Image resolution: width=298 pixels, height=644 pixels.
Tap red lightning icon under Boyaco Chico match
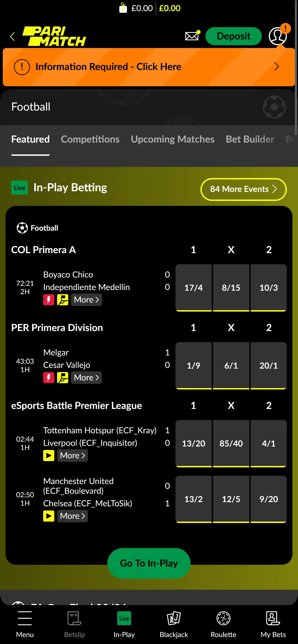[x=49, y=300]
